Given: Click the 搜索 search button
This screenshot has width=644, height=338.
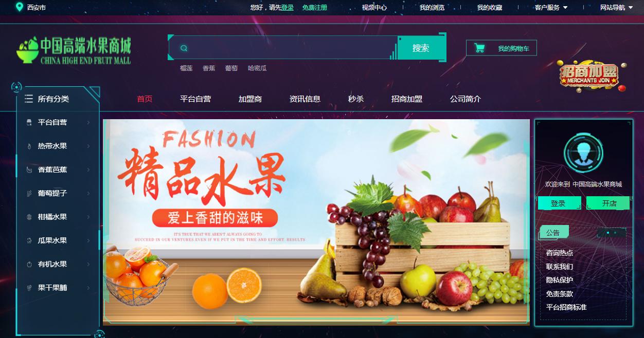Looking at the screenshot, I should [421, 48].
